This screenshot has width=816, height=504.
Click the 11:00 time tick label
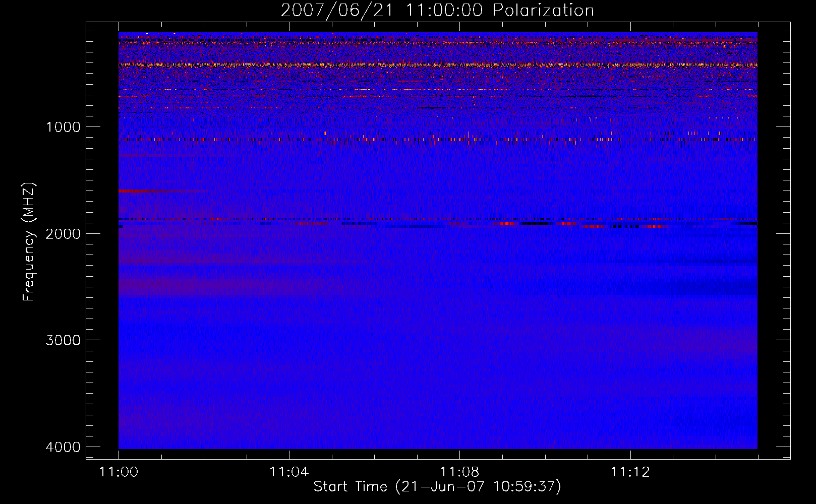coord(119,472)
